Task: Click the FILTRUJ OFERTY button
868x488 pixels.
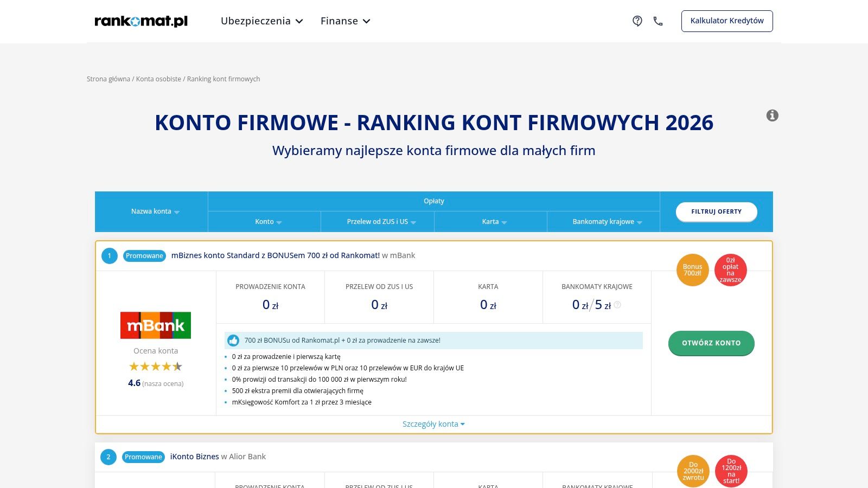Action: tap(716, 212)
